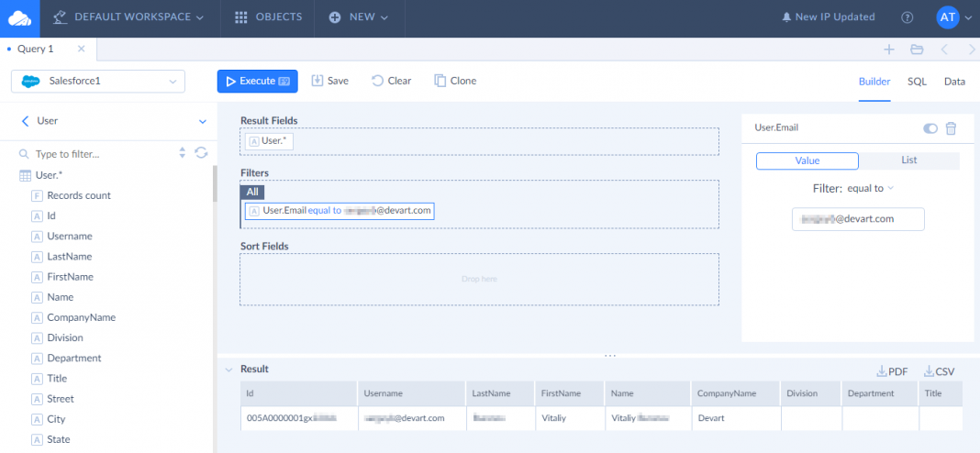Collapse the Result section chevron
This screenshot has height=453, width=980.
coord(228,370)
